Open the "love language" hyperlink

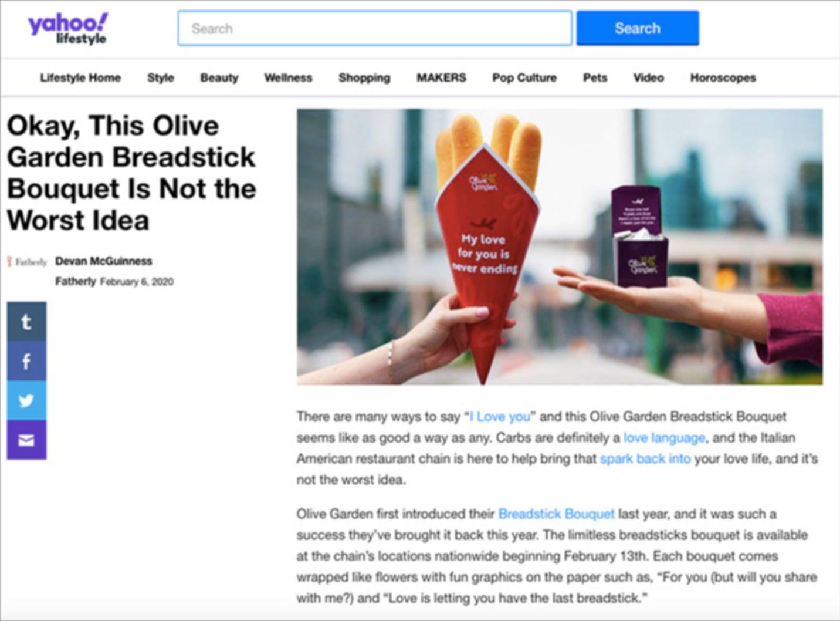click(664, 438)
